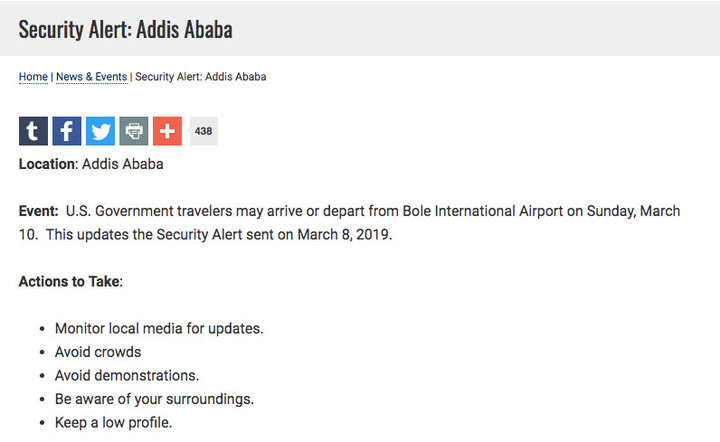This screenshot has height=442, width=720.
Task: Share this alert on Tumblr
Action: tap(33, 131)
